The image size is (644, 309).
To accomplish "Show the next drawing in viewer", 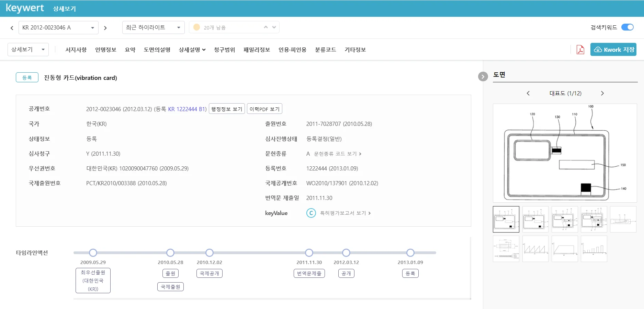I will click(602, 93).
